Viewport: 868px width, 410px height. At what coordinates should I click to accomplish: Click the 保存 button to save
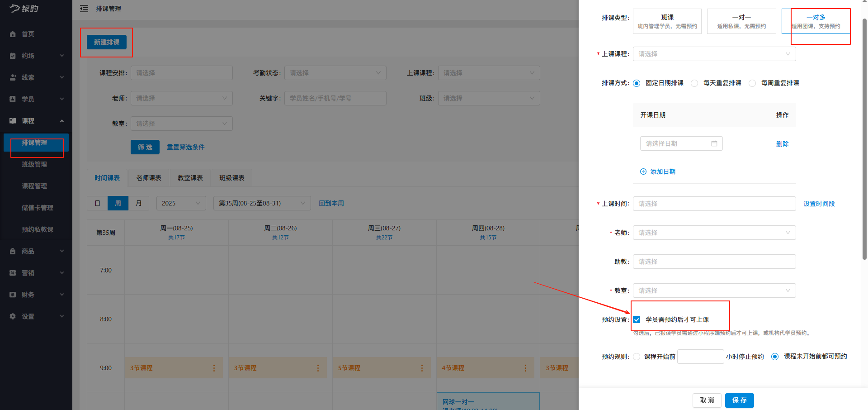tap(739, 400)
